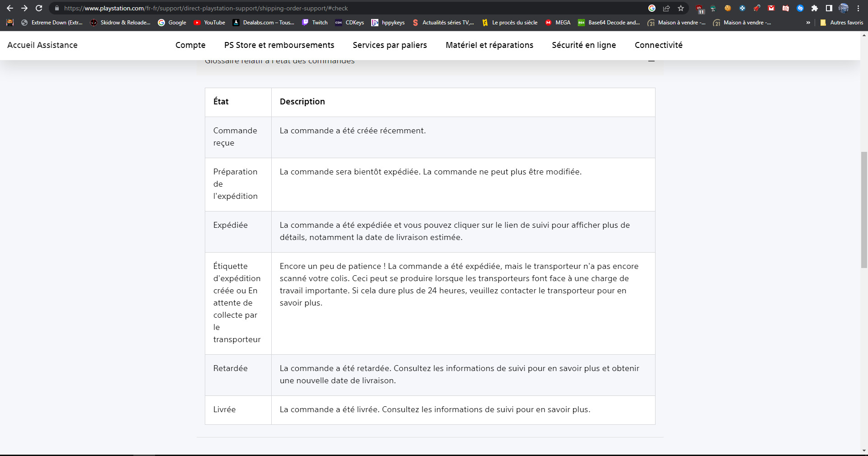Screen dimensions: 868x456
Task: Open the Autres favoris bookmarks folder
Action: pyautogui.click(x=842, y=23)
